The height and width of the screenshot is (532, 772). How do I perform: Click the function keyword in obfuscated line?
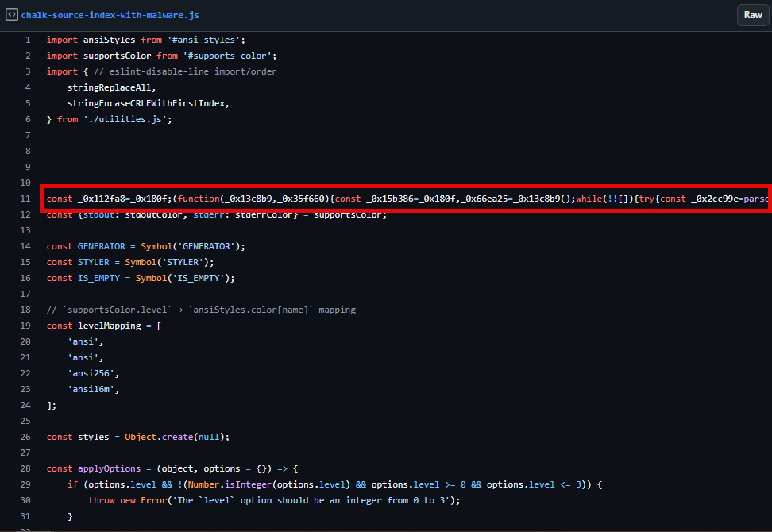point(199,199)
